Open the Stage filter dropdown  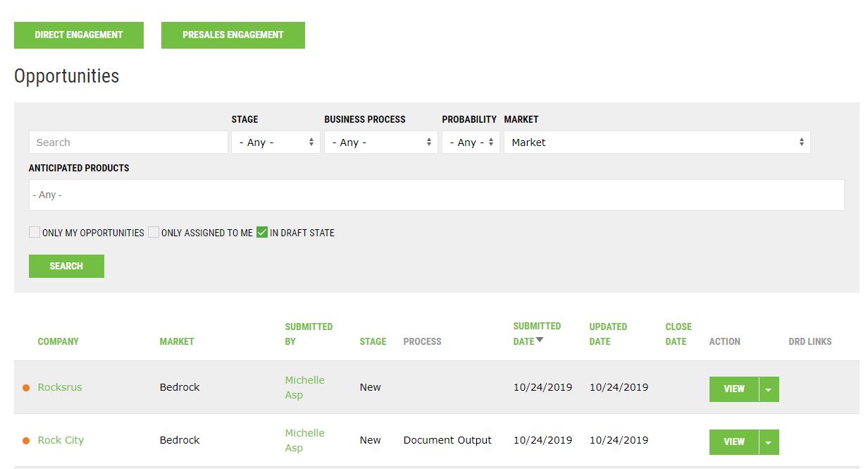click(275, 142)
